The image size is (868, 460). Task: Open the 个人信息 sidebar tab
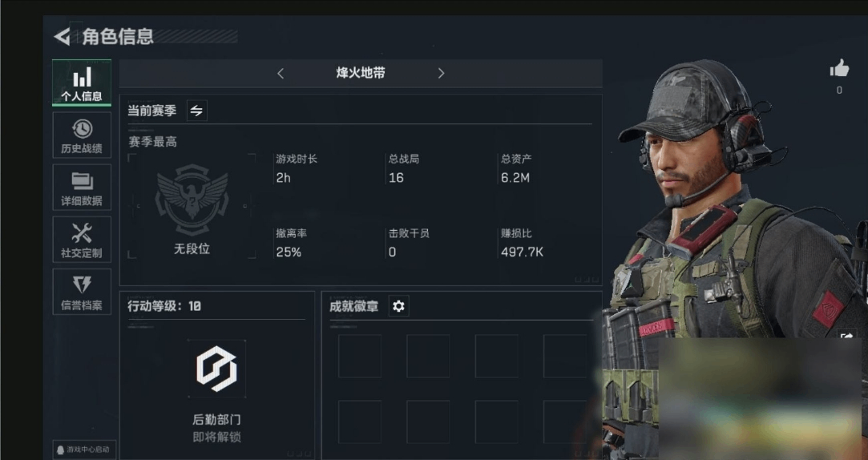coord(82,83)
